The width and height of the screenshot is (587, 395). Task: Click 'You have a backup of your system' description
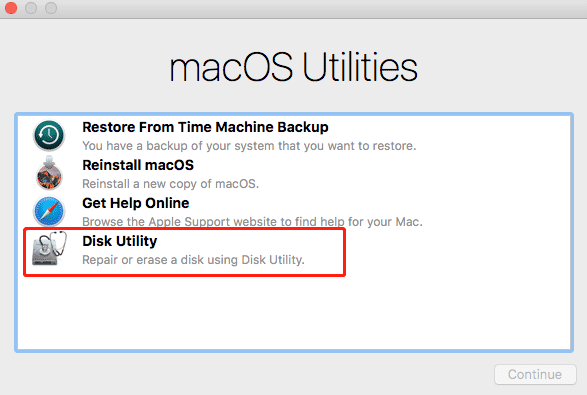point(249,146)
